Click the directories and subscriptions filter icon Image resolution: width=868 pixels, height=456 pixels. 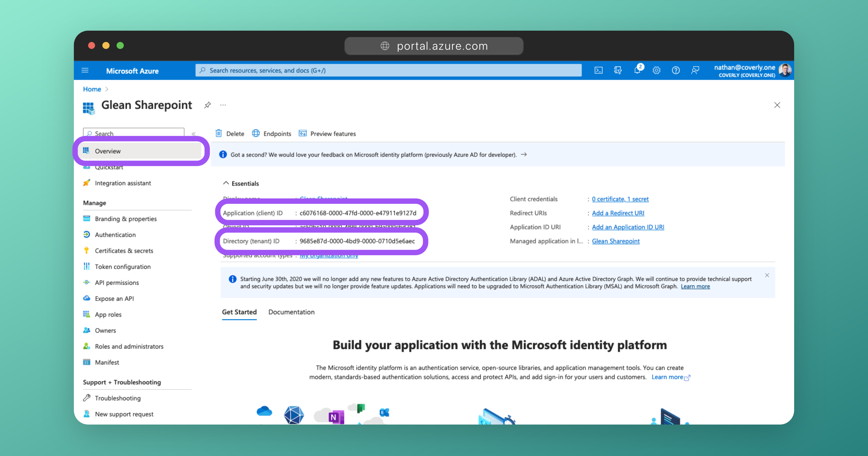618,70
